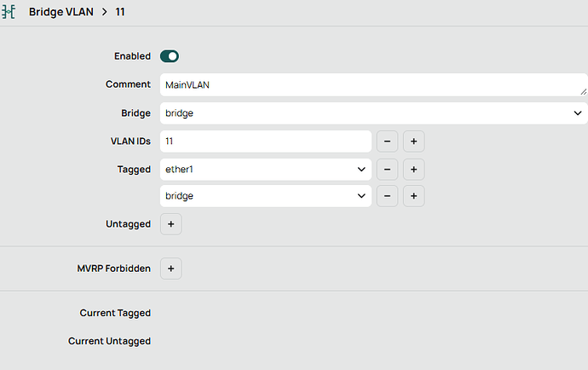Add tagged entry after bridge row
The height and width of the screenshot is (370, 588).
point(413,196)
